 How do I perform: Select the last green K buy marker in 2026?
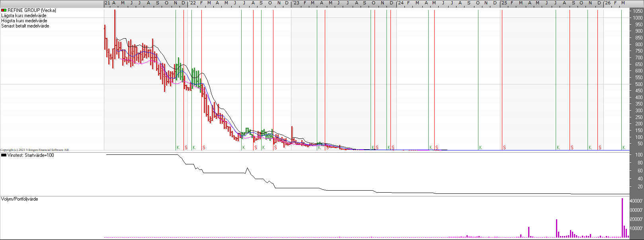tap(624, 148)
